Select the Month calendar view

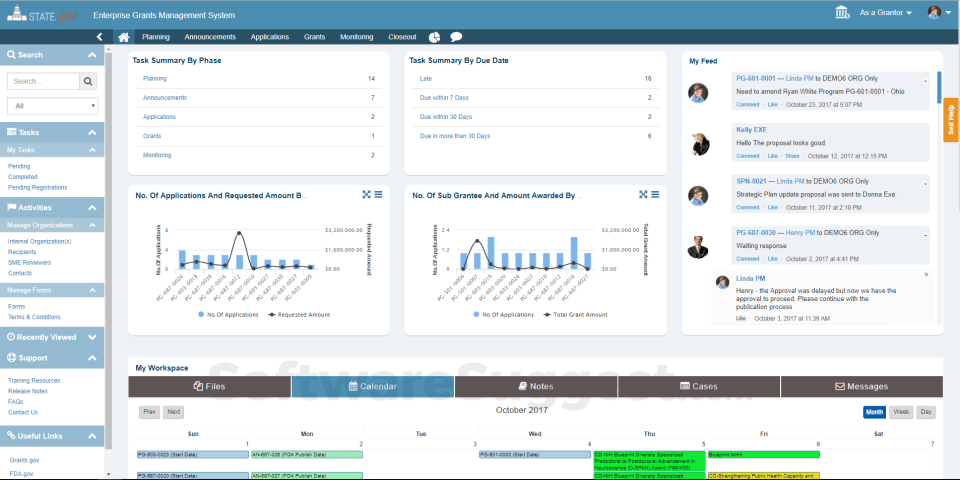(875, 412)
